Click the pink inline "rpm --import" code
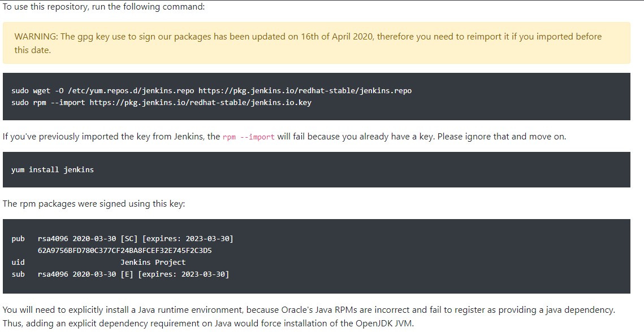 pyautogui.click(x=249, y=137)
